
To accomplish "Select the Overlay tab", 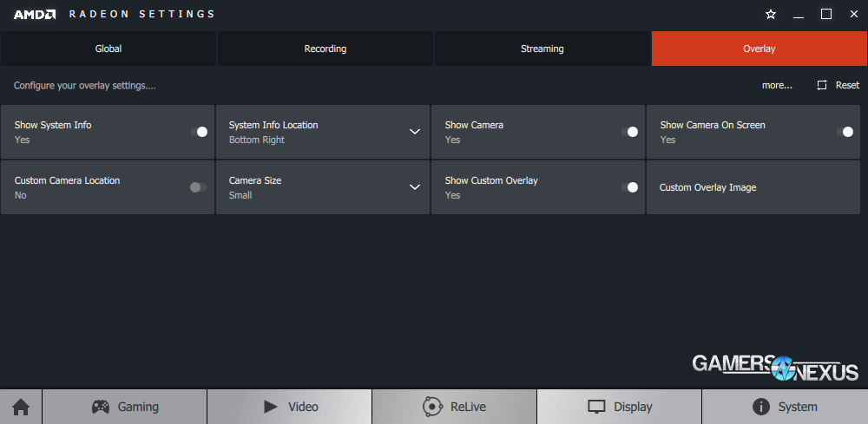I will (759, 49).
